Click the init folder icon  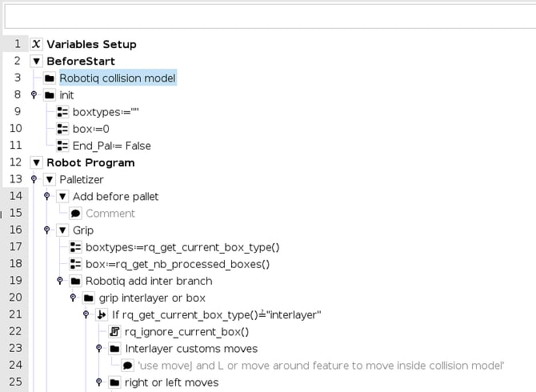[50, 95]
